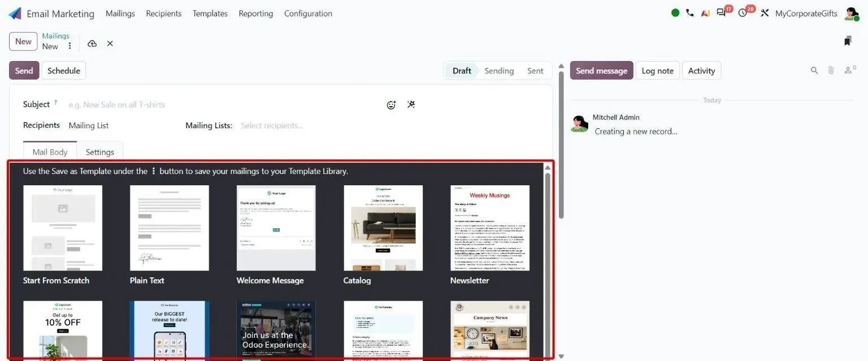Click the form panel vertical scrollbar
Viewport: 868px width, 361px height.
561,144
